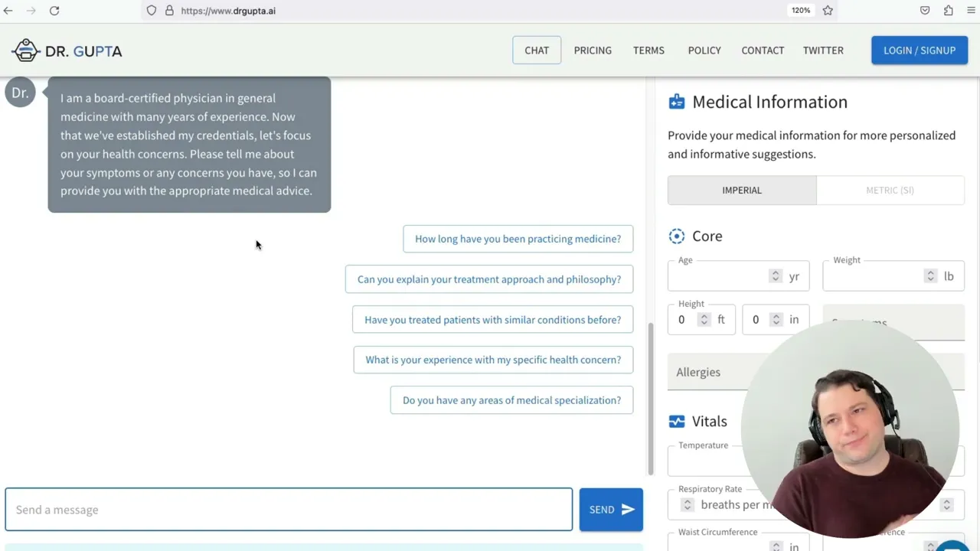The height and width of the screenshot is (551, 980).
Task: Open the TWITTER link
Action: [x=823, y=51]
